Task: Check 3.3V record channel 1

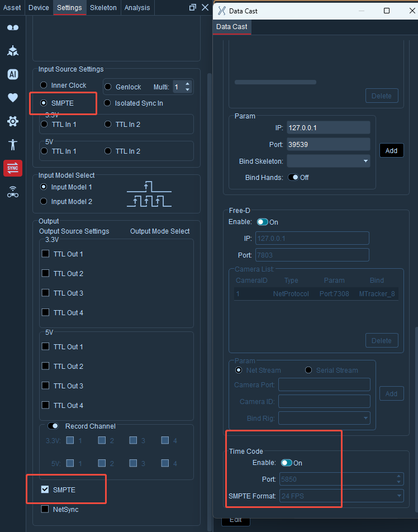Action: (x=70, y=440)
